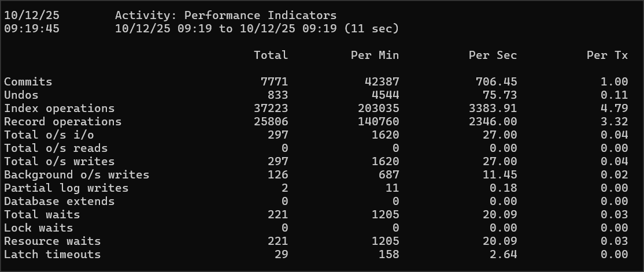Click the Commits row label
The image size is (644, 272).
(28, 82)
